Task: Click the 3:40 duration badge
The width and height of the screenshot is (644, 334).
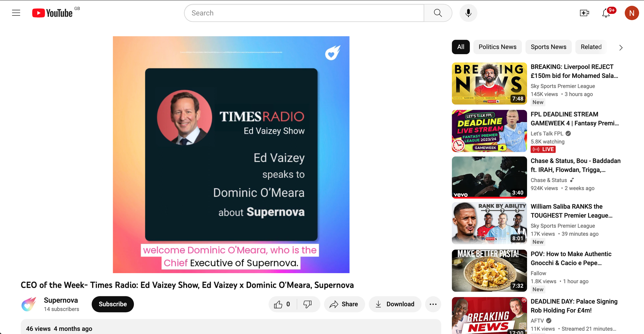Action: coord(518,193)
